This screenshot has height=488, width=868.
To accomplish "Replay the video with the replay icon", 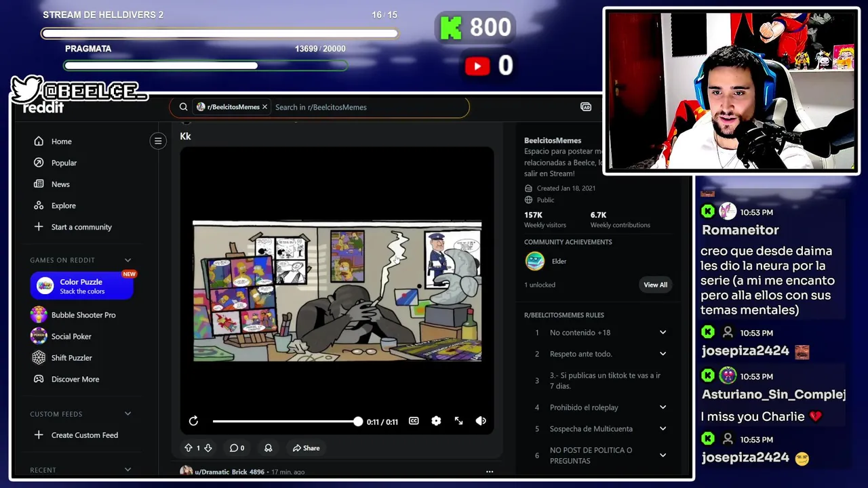I will click(193, 421).
